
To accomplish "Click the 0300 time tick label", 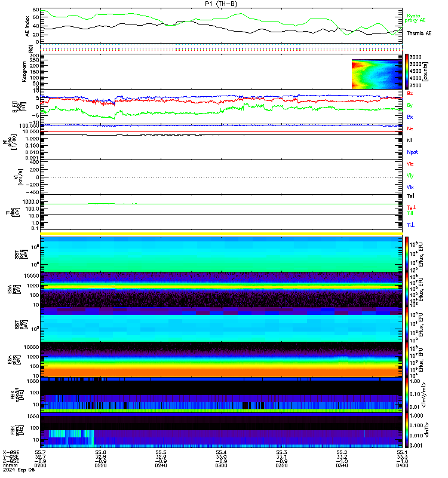I will coord(221,465).
